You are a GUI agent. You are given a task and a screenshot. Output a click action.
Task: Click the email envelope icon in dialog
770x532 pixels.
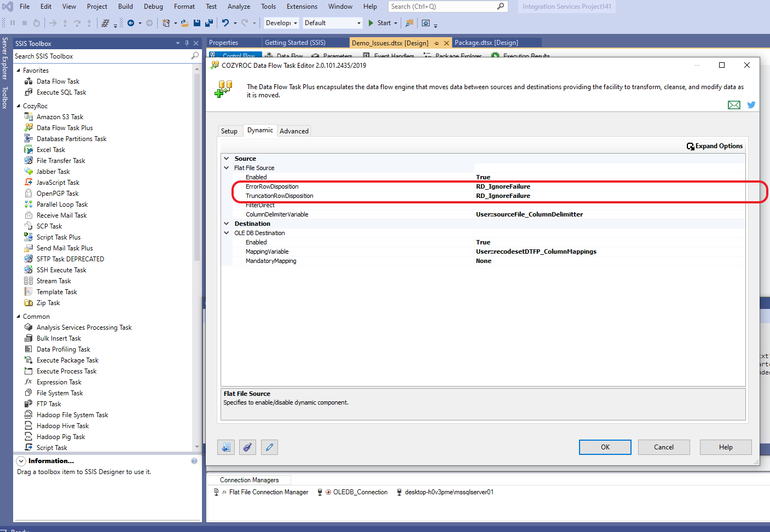[x=734, y=105]
